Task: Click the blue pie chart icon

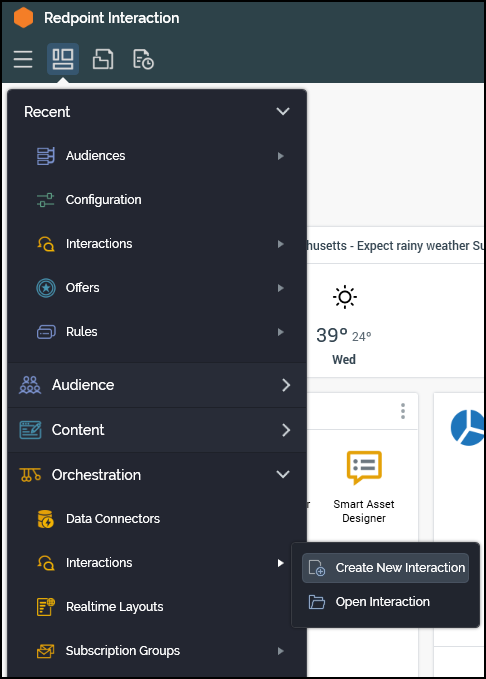Action: click(x=467, y=427)
